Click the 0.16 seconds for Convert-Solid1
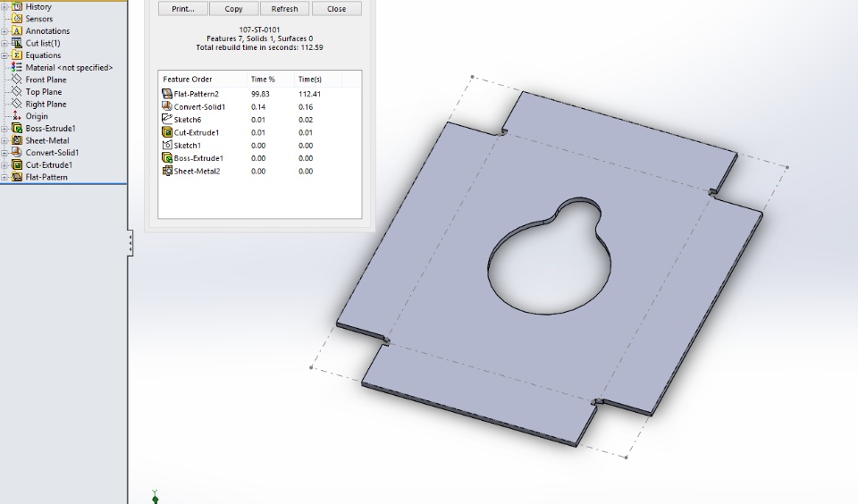This screenshot has width=858, height=504. pos(306,106)
